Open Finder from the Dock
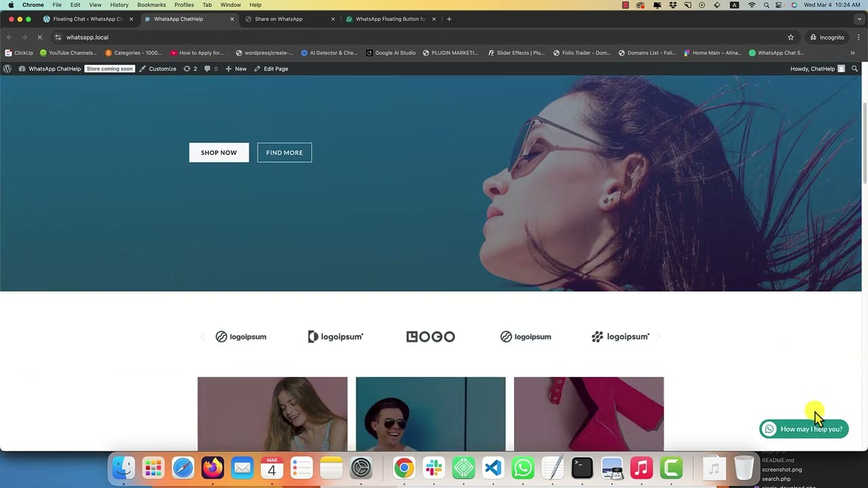Viewport: 868px width, 488px height. pos(123,468)
